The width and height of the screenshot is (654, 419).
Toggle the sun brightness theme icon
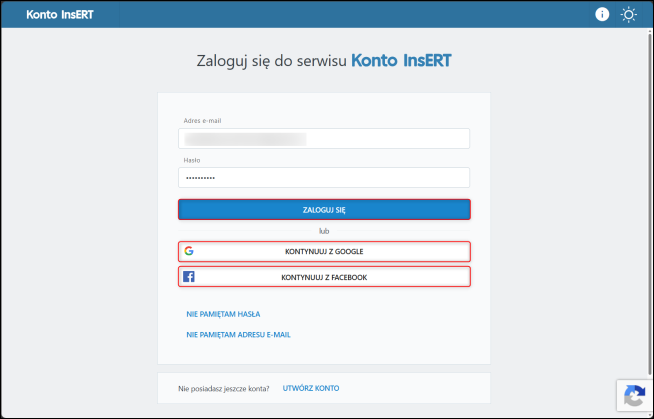tap(628, 15)
